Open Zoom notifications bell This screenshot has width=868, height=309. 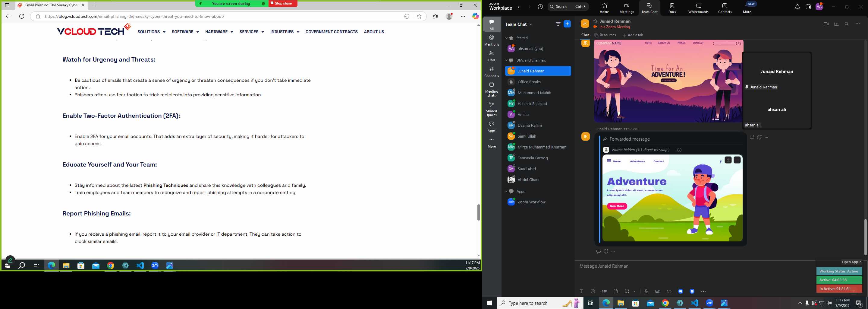(x=797, y=7)
